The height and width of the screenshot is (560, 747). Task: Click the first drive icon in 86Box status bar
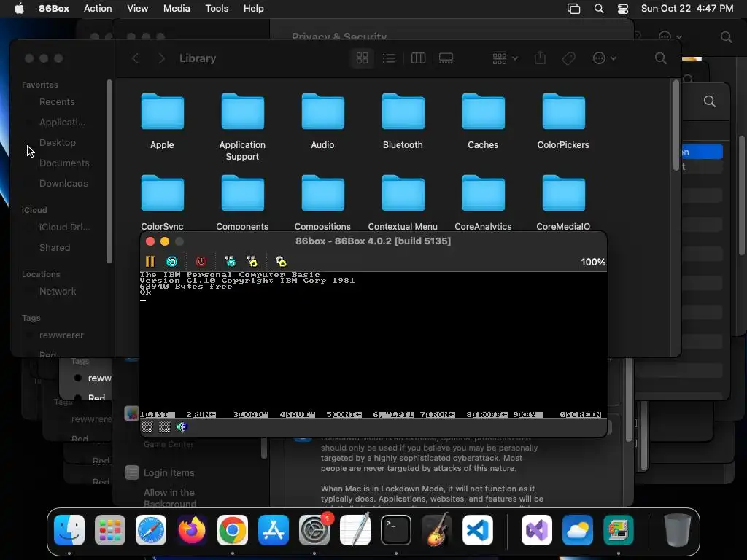[x=147, y=427]
